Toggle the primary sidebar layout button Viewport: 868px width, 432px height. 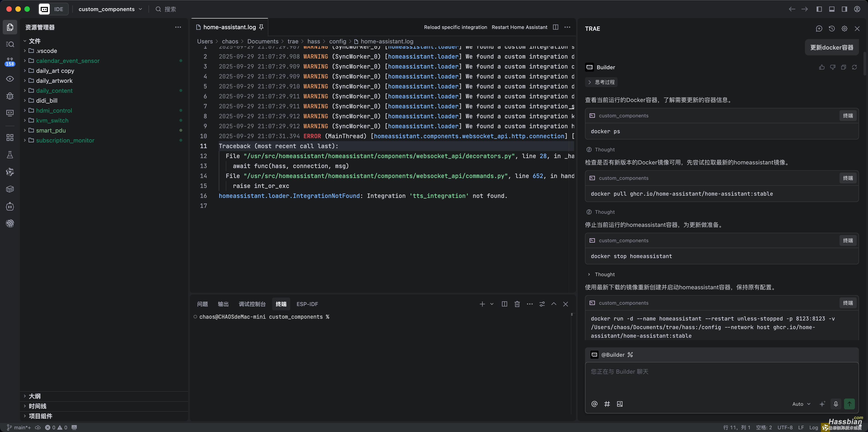pyautogui.click(x=819, y=9)
